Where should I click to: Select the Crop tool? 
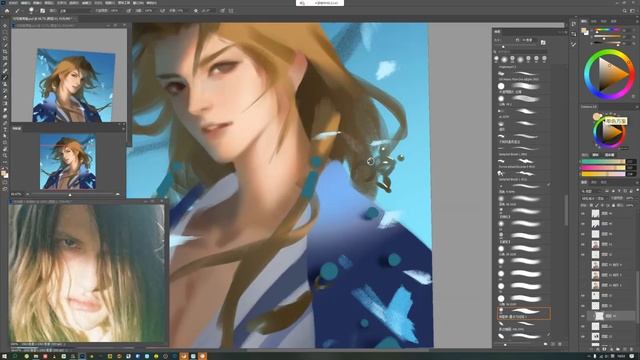5,51
